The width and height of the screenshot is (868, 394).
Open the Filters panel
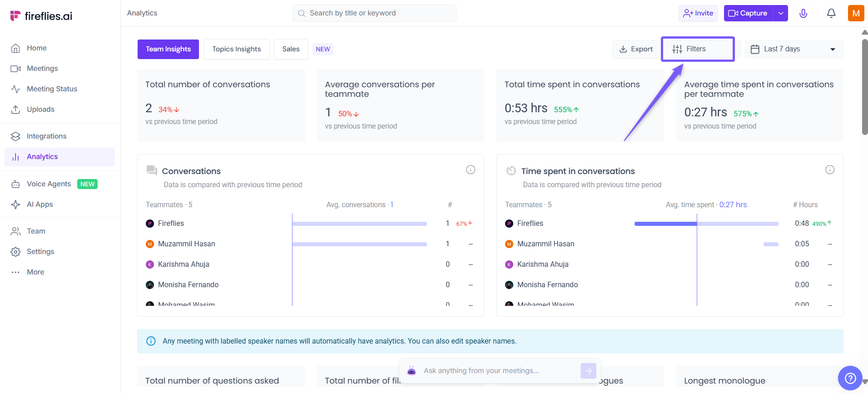tap(697, 49)
